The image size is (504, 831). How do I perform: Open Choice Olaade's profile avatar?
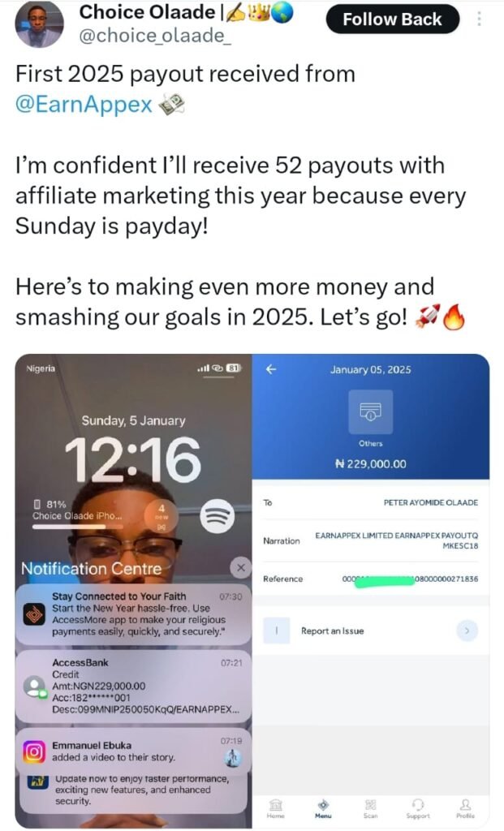coord(39,24)
